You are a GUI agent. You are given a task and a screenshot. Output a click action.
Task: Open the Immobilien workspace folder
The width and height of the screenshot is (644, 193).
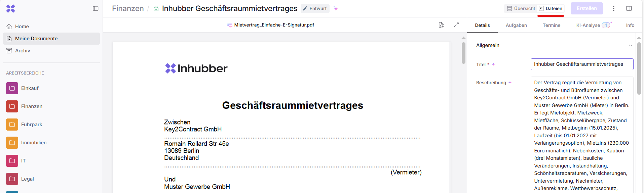point(34,143)
